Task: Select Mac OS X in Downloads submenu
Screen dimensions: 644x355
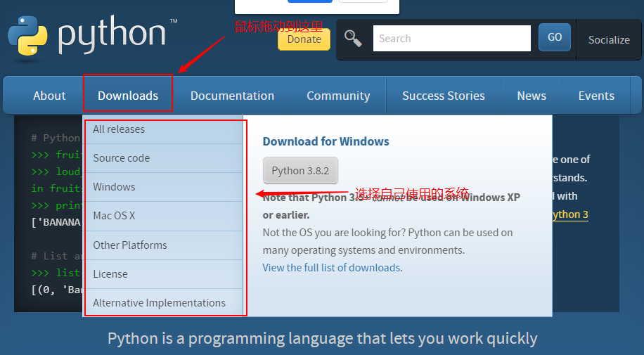Action: click(x=164, y=216)
